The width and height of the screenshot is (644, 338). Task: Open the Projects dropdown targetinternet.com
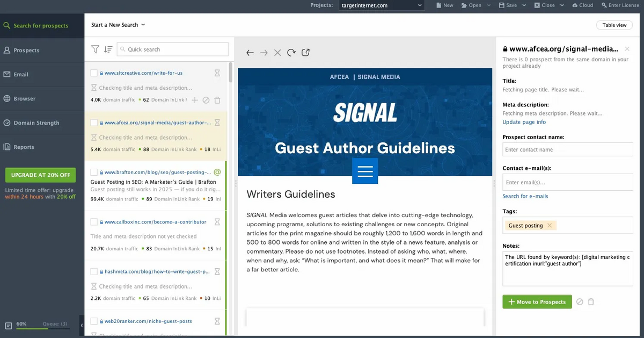tap(382, 5)
